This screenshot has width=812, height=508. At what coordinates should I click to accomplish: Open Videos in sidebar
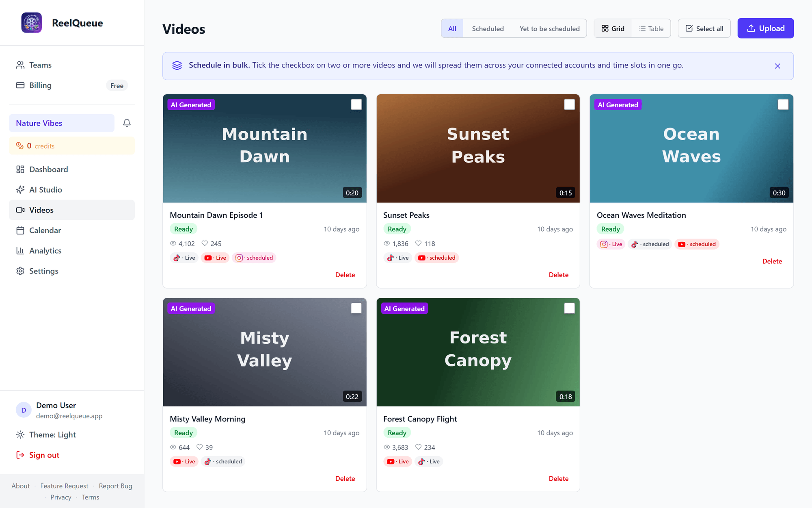(72, 210)
